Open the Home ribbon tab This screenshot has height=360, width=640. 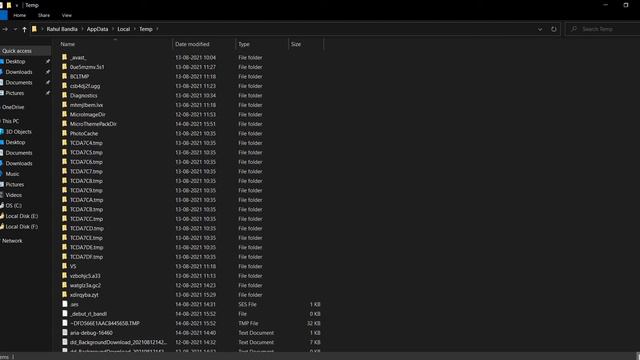tap(20, 15)
